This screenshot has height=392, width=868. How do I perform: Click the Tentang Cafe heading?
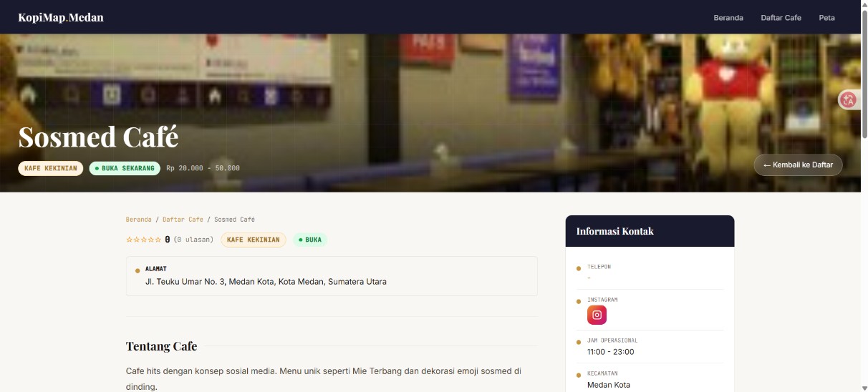pos(161,346)
